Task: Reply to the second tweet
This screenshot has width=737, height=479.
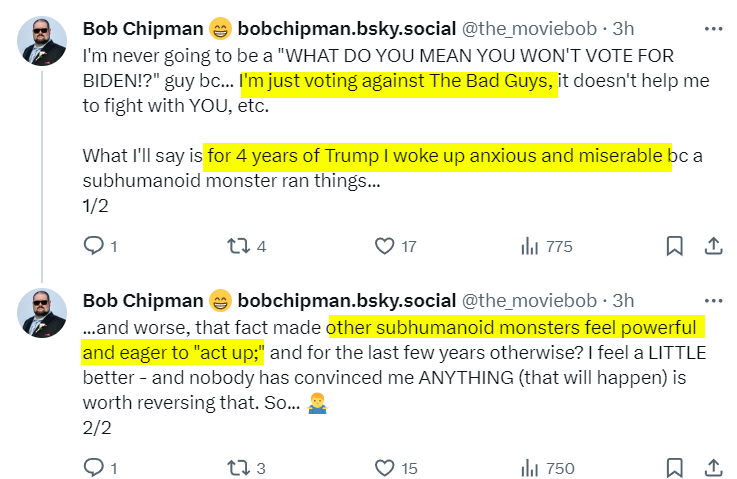Action: click(93, 467)
